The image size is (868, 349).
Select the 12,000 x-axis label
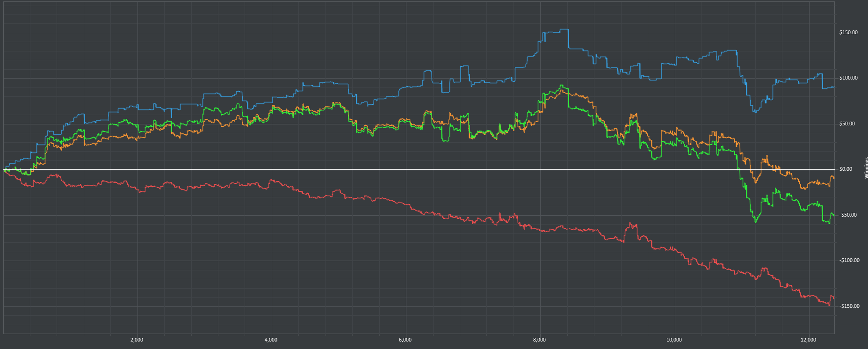pos(809,340)
